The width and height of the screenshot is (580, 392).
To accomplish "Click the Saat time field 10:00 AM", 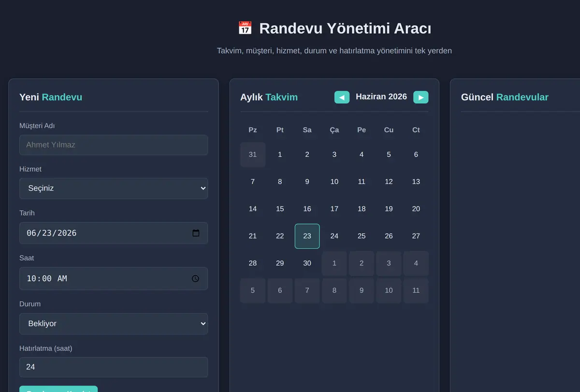I will 114,278.
